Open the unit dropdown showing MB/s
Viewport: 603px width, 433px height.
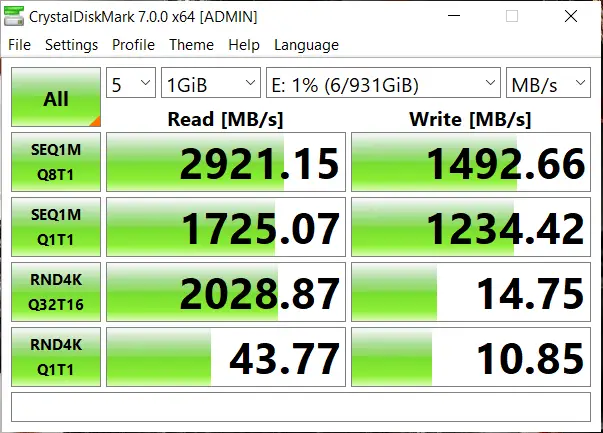coord(548,83)
